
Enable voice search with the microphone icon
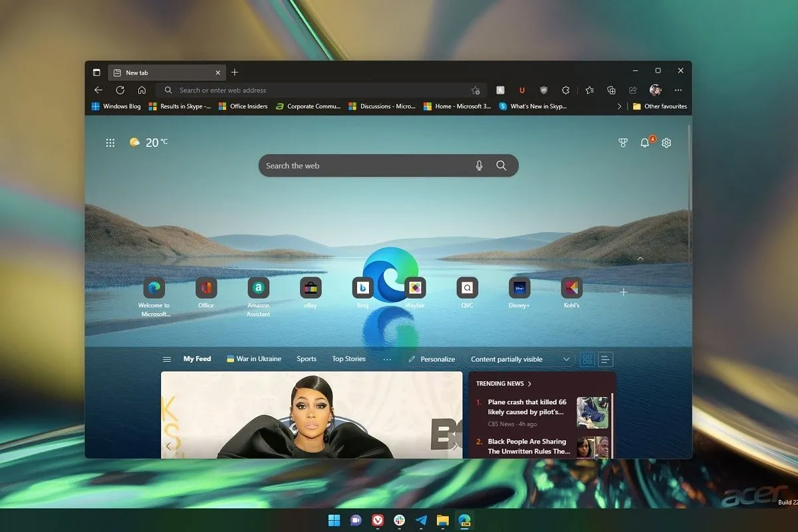[x=479, y=166]
